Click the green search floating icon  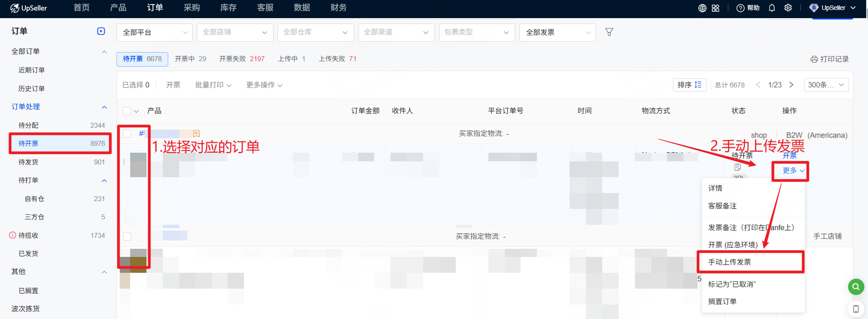pyautogui.click(x=855, y=287)
